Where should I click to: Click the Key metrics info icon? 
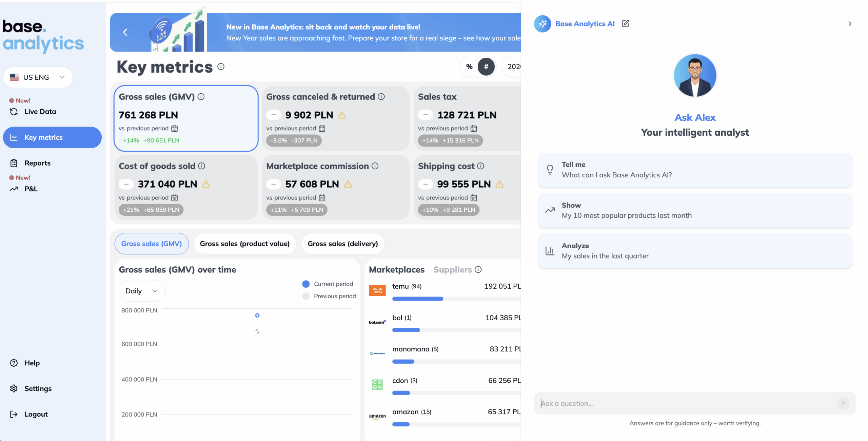tap(221, 66)
